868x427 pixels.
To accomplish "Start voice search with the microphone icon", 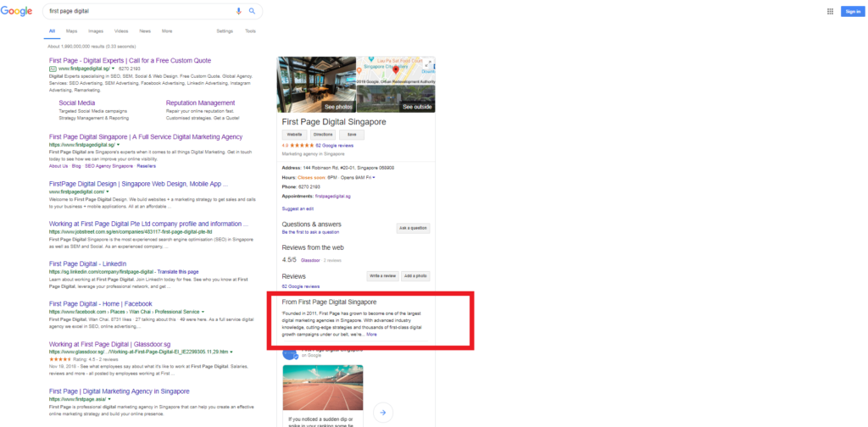I will (x=239, y=11).
